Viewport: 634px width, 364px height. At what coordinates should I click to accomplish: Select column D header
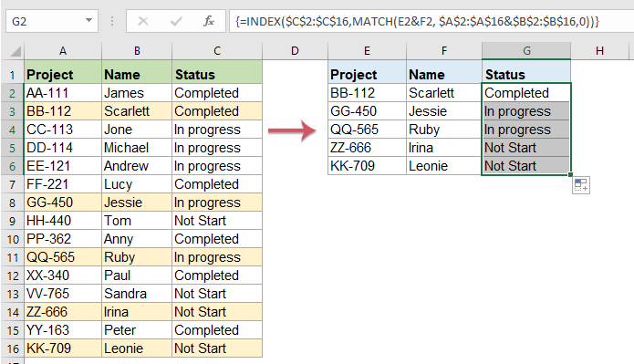click(295, 51)
